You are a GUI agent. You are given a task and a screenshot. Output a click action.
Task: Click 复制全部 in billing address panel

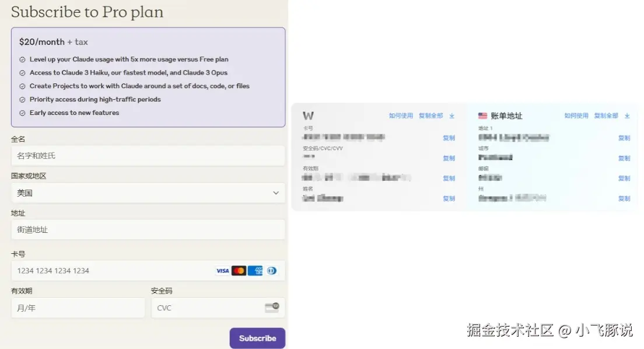click(606, 116)
